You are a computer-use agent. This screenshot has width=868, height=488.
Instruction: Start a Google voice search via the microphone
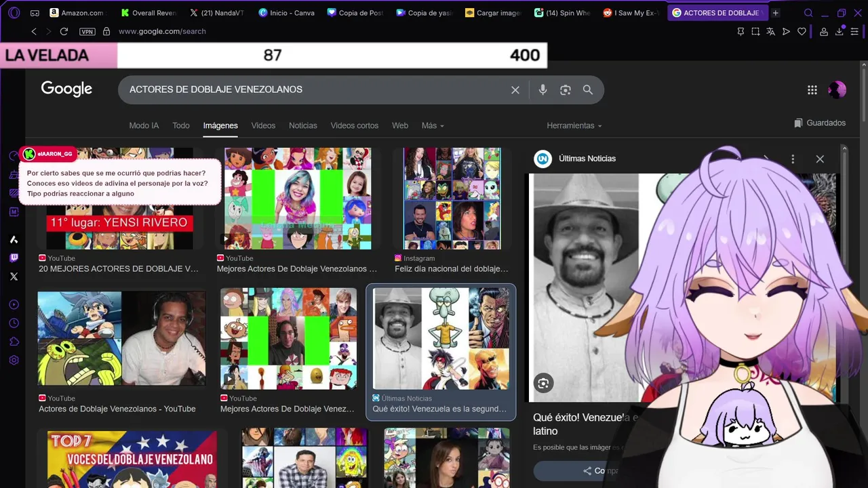(542, 89)
